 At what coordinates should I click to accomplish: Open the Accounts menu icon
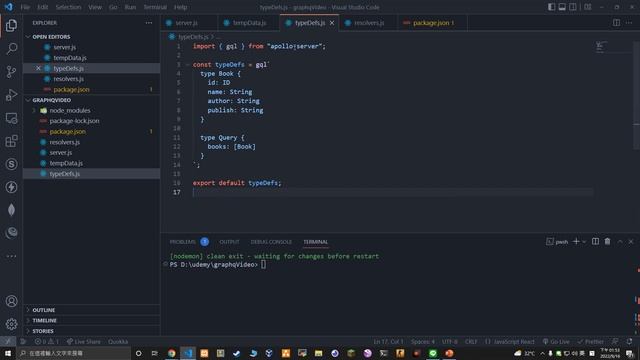click(x=11, y=301)
